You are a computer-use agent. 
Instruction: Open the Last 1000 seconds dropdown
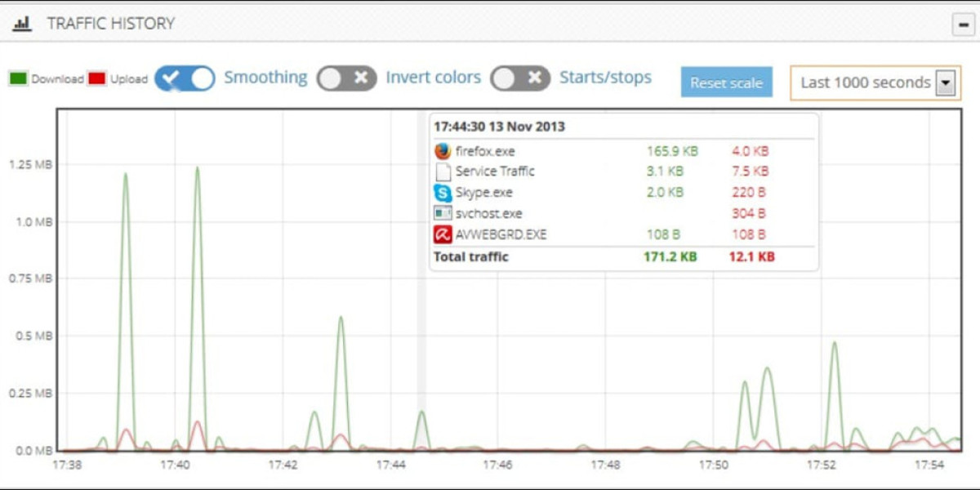tap(865, 82)
